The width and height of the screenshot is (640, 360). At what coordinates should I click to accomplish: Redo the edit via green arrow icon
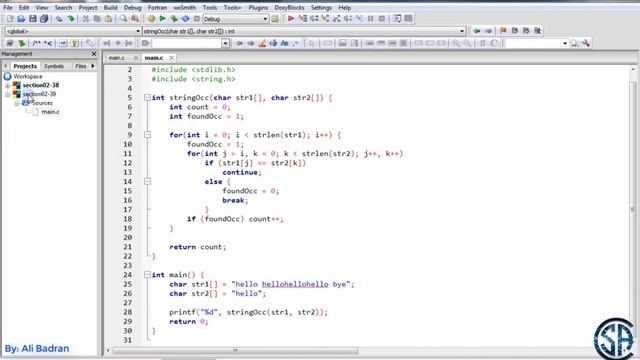(x=71, y=19)
